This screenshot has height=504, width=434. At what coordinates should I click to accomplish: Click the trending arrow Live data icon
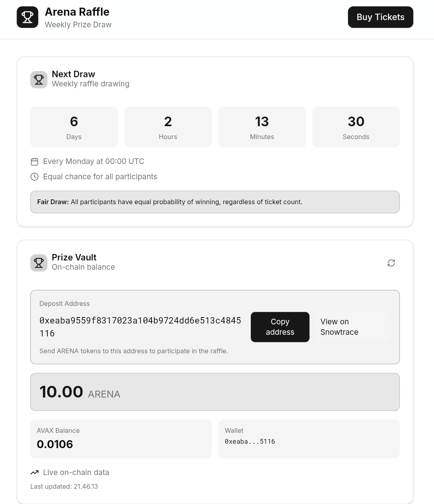point(35,473)
